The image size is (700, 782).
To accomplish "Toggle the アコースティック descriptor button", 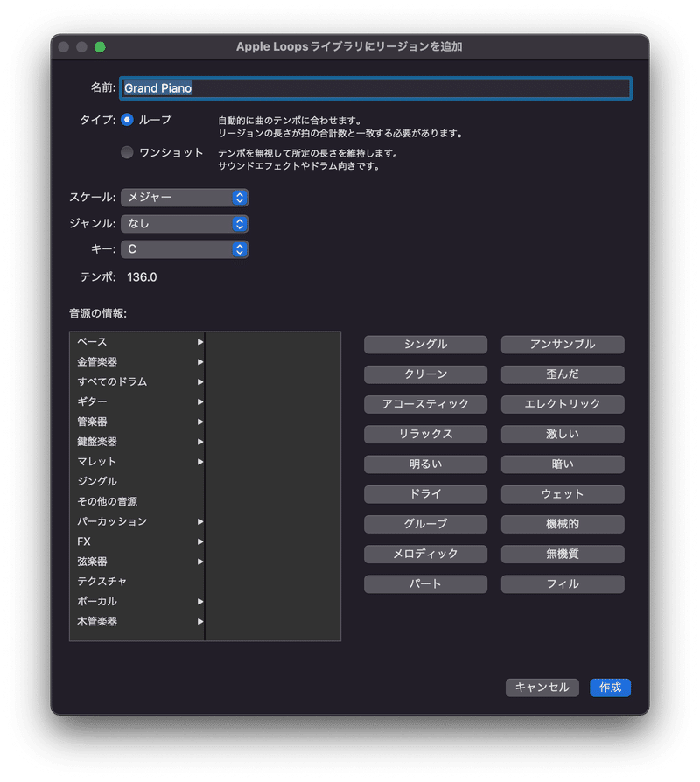I will (x=425, y=404).
